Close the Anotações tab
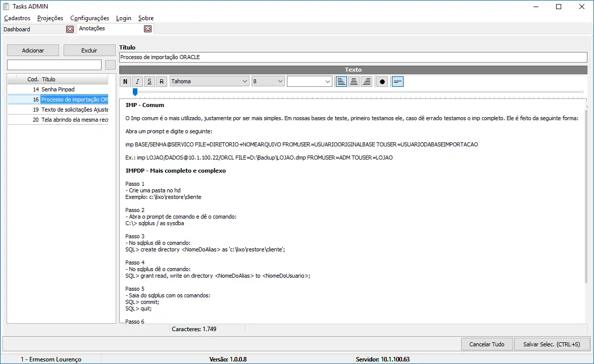Image resolution: width=594 pixels, height=364 pixels. (x=147, y=29)
